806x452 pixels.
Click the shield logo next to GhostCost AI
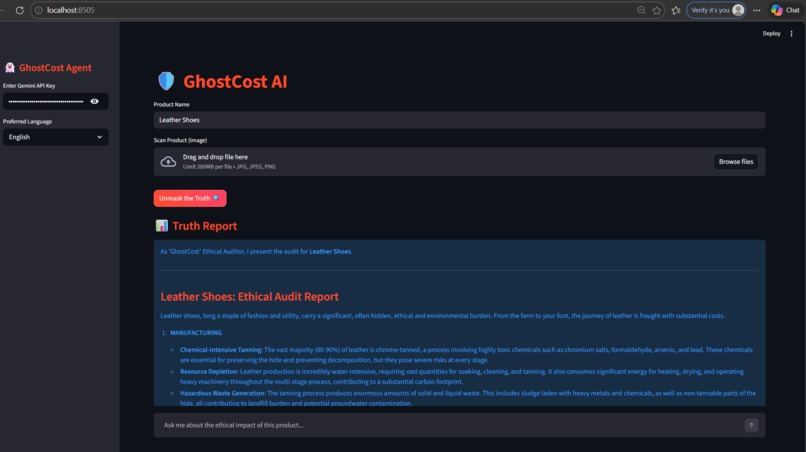point(166,81)
